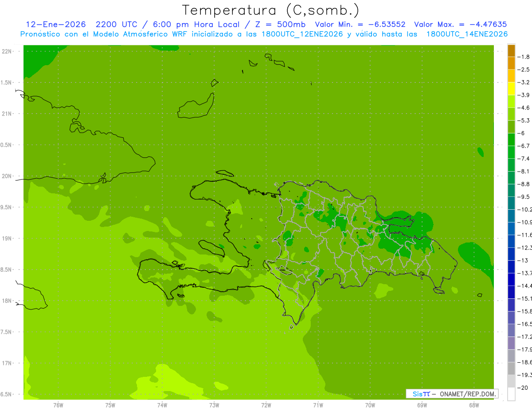Click the lime swatch between -3.9 and -4.6
This screenshot has width=532, height=411.
511,101
